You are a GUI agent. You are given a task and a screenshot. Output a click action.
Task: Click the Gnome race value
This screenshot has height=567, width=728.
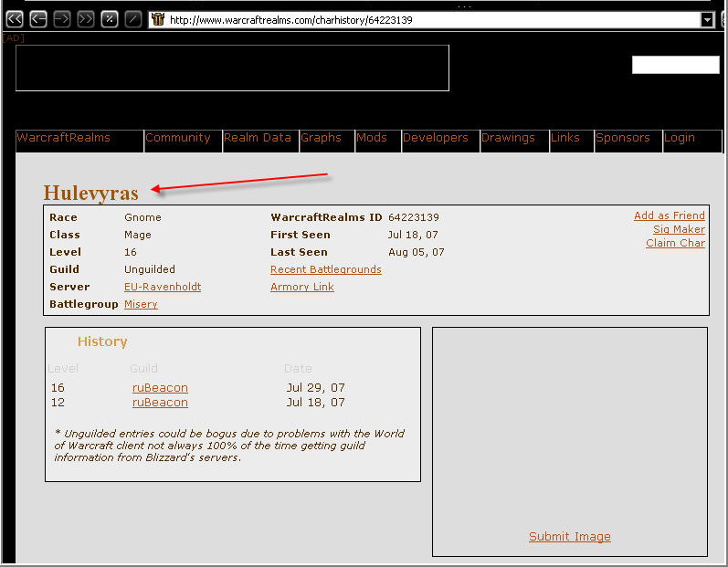click(x=143, y=217)
